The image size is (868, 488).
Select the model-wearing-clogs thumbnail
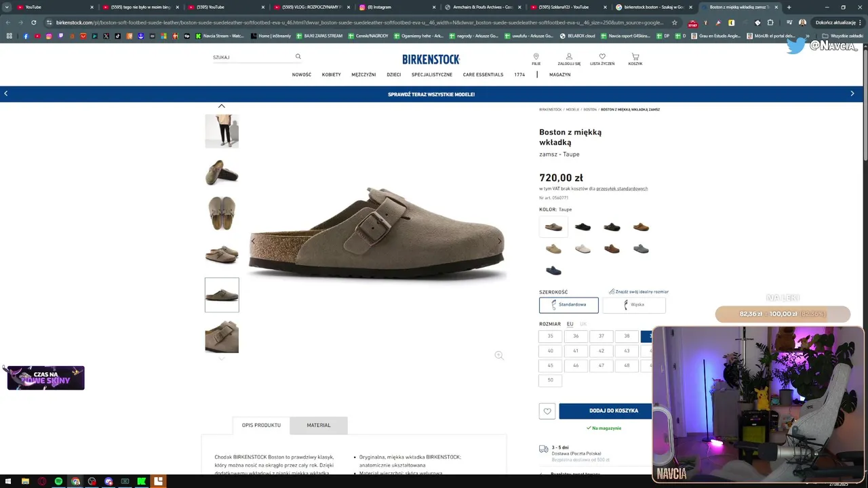(x=222, y=131)
